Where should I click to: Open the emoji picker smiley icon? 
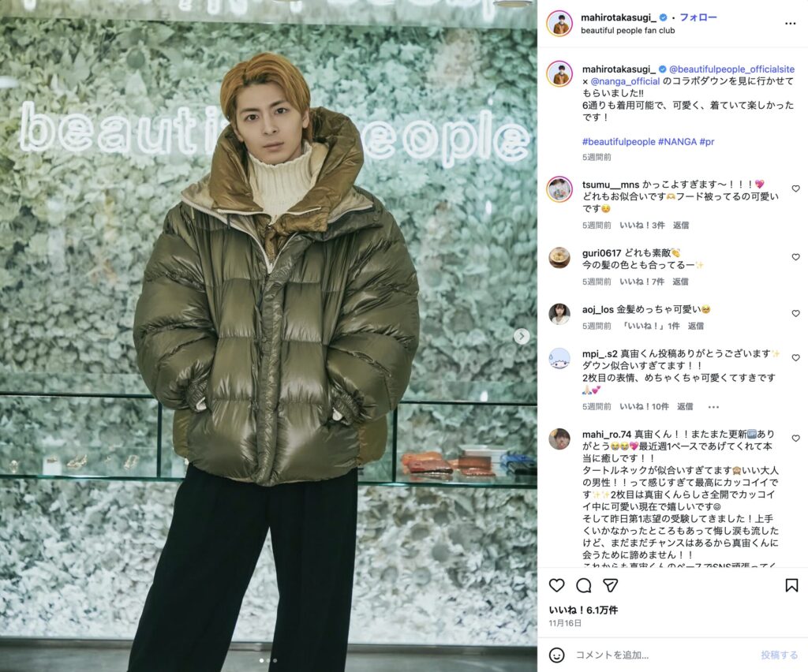[x=556, y=655]
